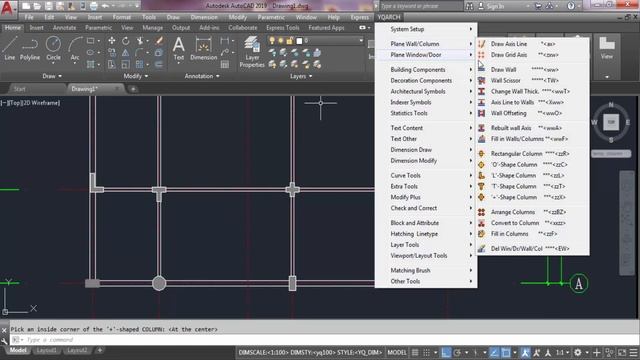
Task: Click Draw Axis Line icon
Action: [482, 44]
